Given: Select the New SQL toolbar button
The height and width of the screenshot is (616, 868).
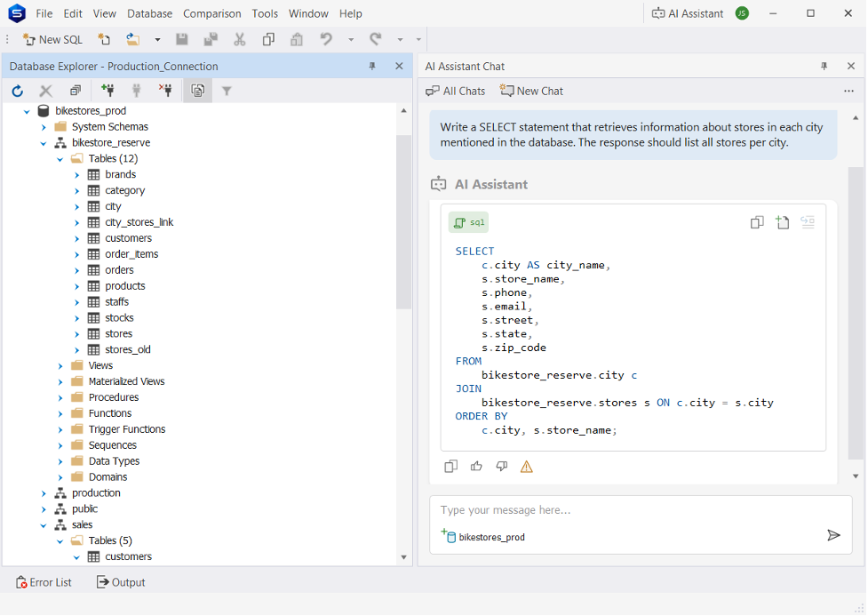Looking at the screenshot, I should (52, 39).
